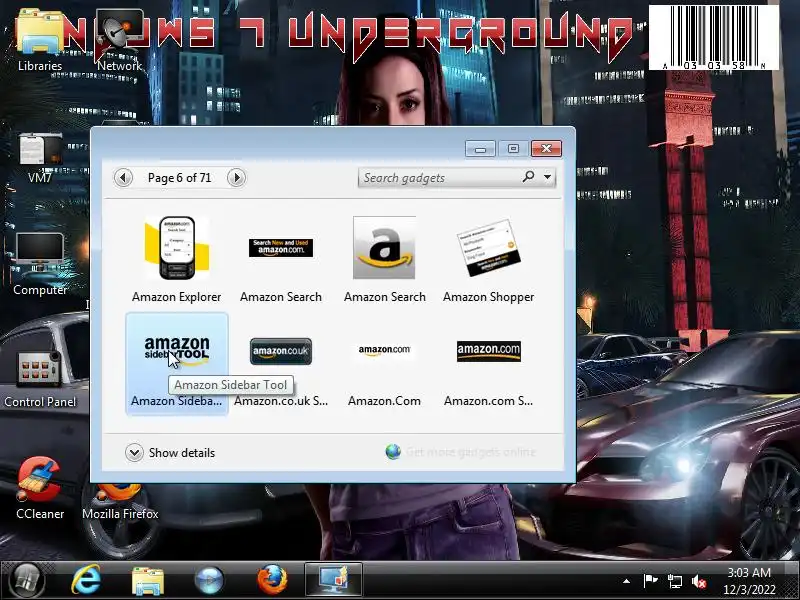
Task: Show hidden tray icons arrow
Action: (x=627, y=581)
